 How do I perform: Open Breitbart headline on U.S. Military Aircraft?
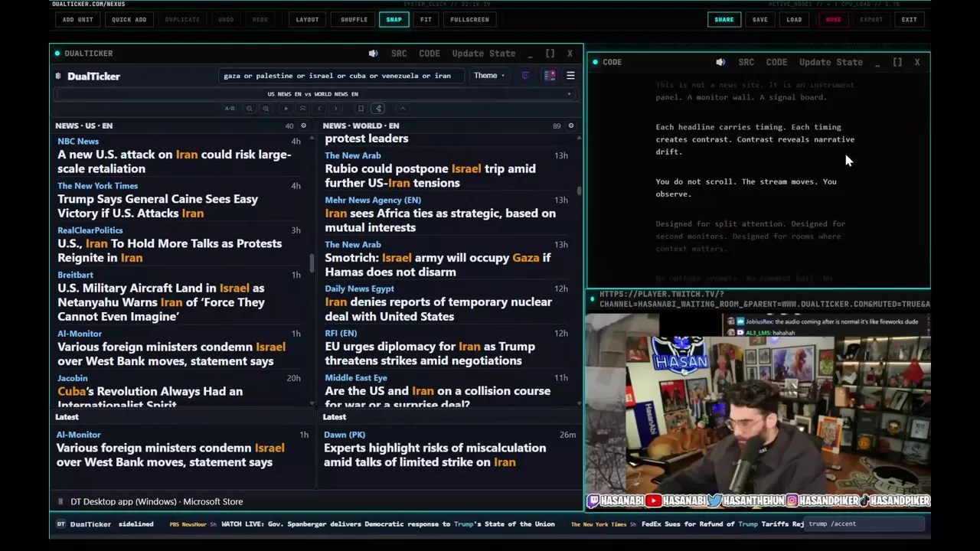click(162, 302)
